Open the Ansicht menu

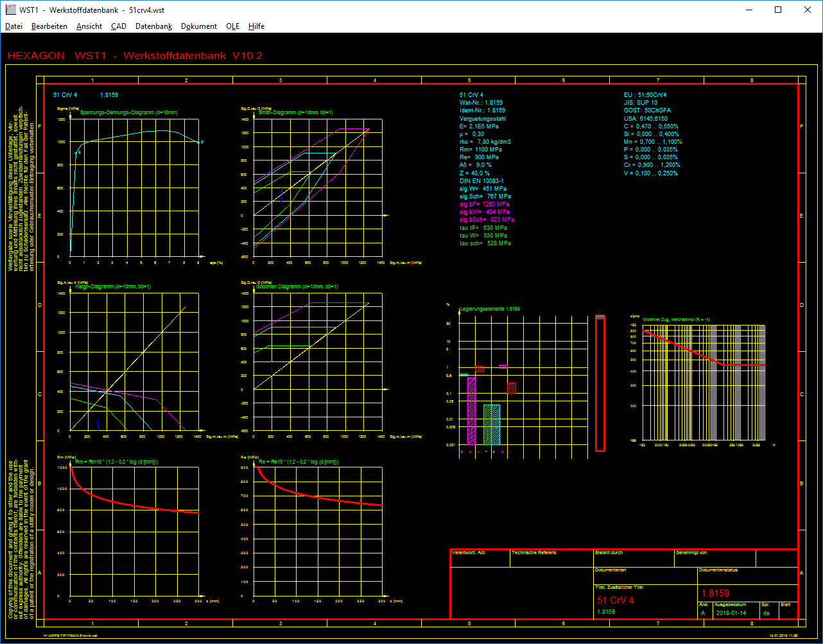point(89,26)
